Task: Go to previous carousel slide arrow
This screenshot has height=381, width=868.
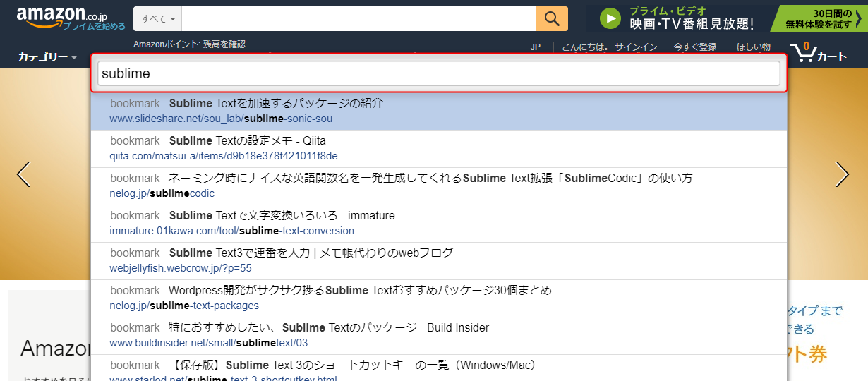Action: pyautogui.click(x=24, y=174)
